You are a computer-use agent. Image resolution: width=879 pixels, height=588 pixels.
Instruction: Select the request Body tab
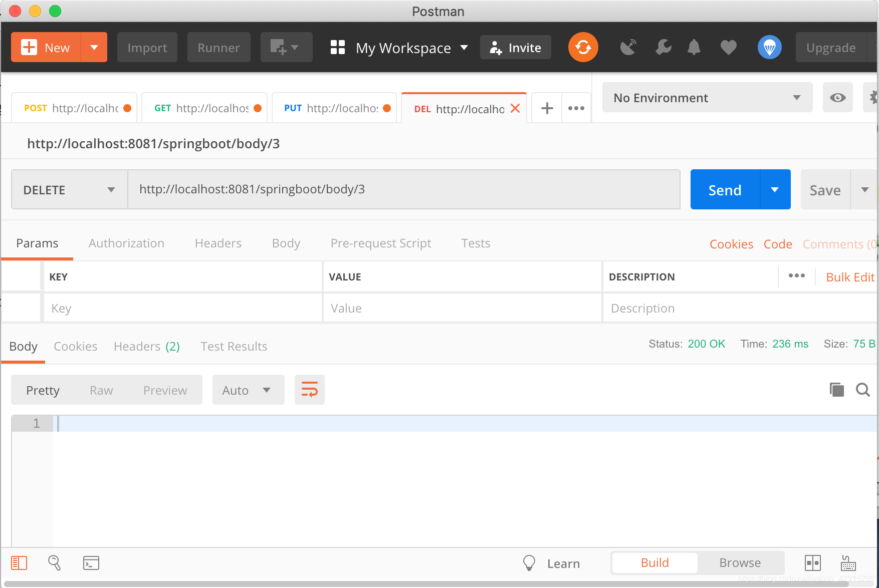point(286,243)
